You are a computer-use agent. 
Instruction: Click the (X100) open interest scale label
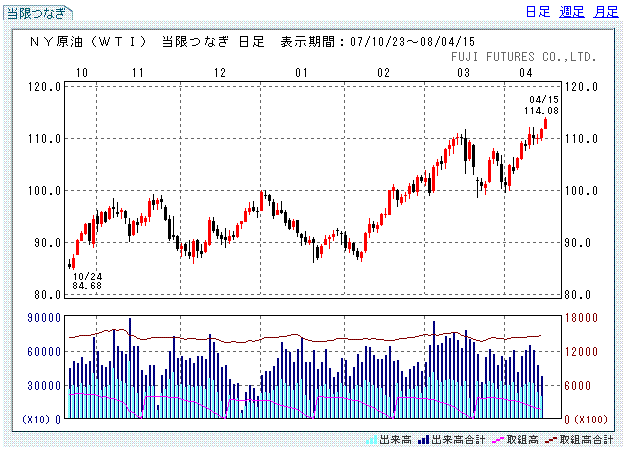[590, 418]
